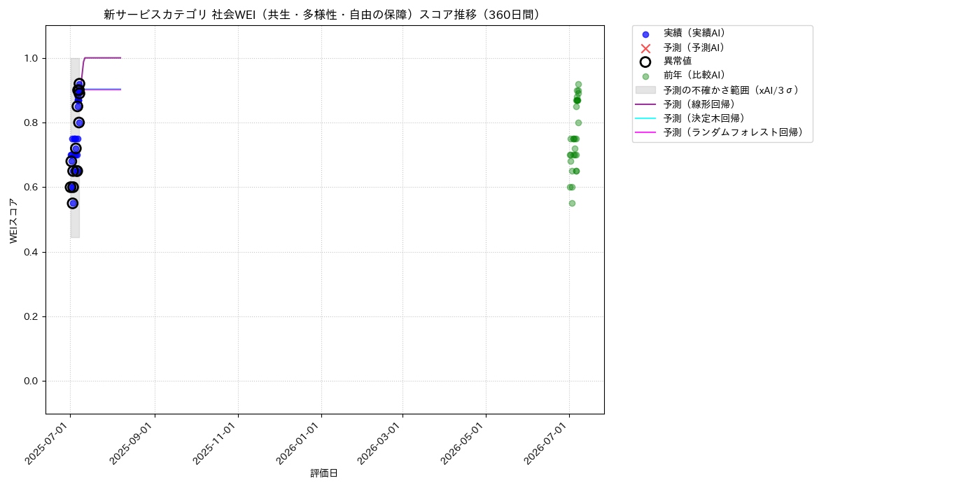This screenshot has height=490, width=980.
Task: Click the gray uncertainty-range patch in legend
Action: point(645,90)
